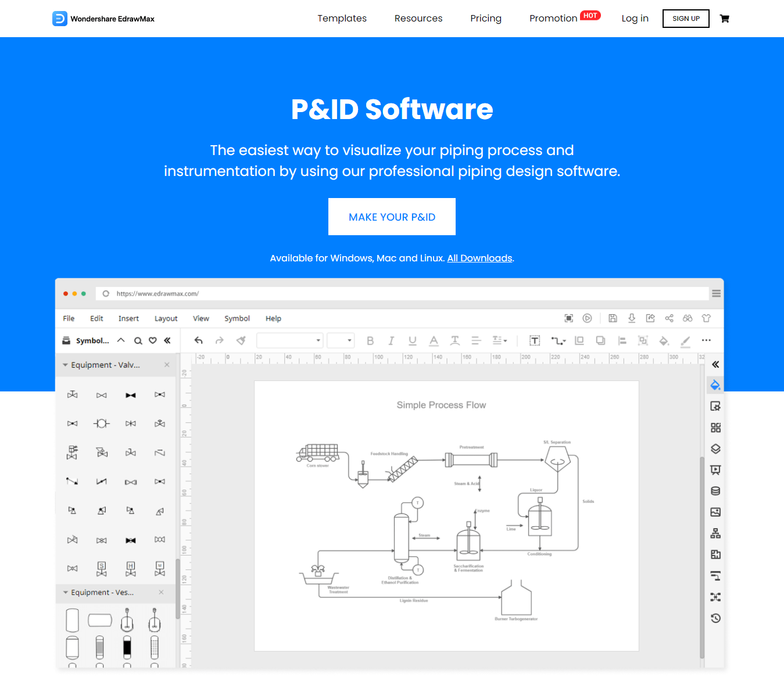Open the All Downloads link

(479, 258)
